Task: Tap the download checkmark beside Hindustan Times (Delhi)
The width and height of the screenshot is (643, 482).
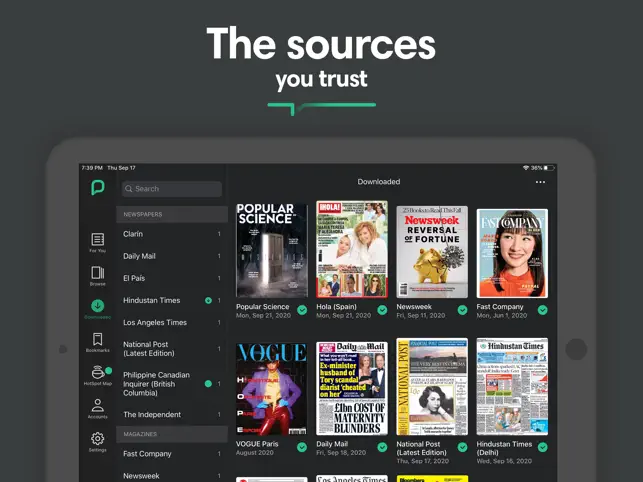Action: 543,447
